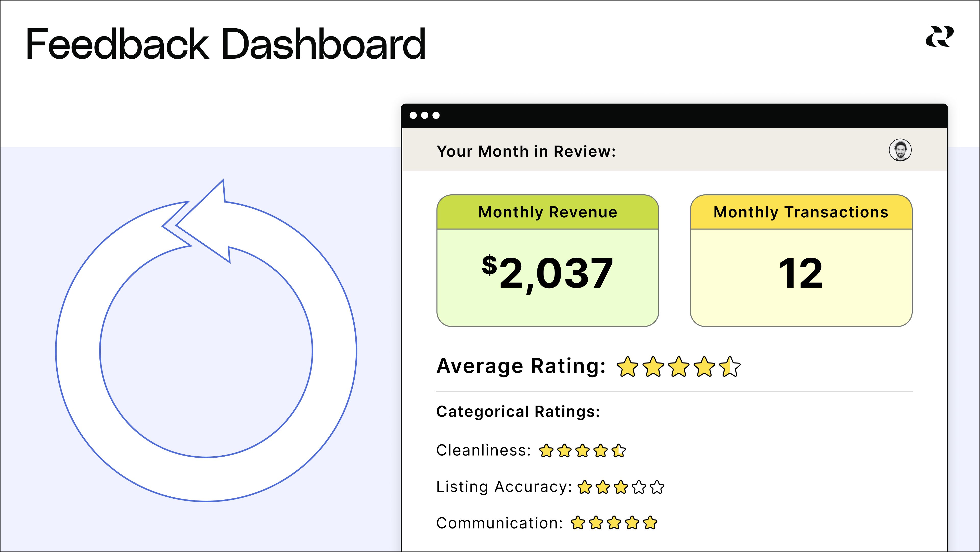Image resolution: width=980 pixels, height=552 pixels.
Task: Click the 12 transactions count
Action: tap(801, 273)
